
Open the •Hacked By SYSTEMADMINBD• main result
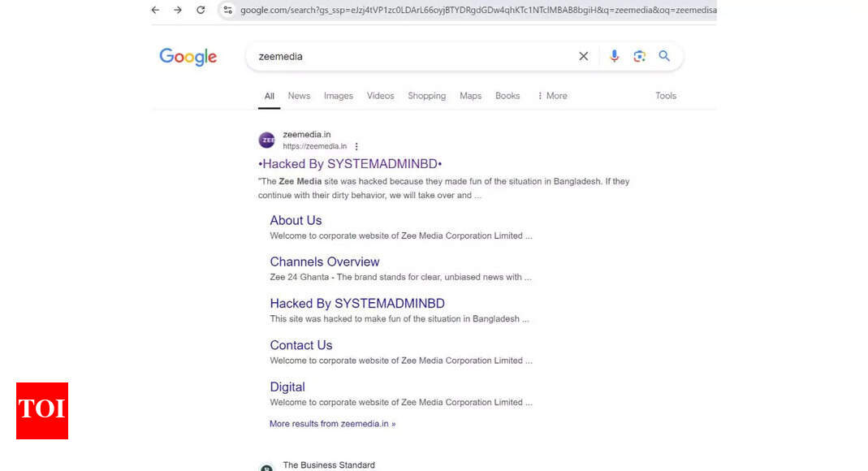[x=350, y=164]
